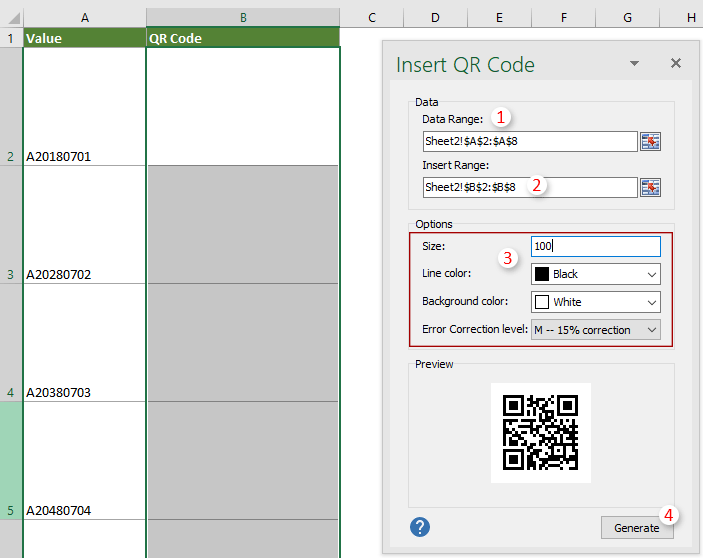703x558 pixels.
Task: Click the Insert Range input field
Action: coord(530,187)
